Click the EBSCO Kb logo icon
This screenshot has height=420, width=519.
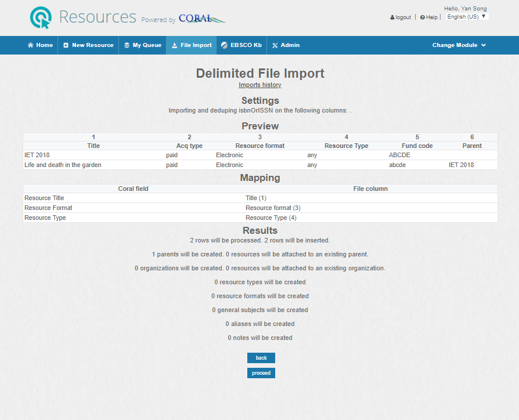[225, 45]
